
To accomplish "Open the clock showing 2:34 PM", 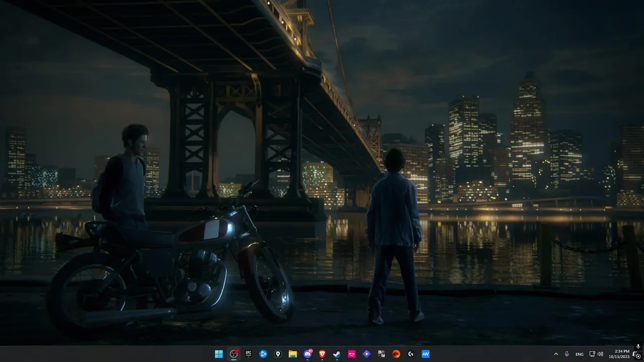I will tap(619, 354).
